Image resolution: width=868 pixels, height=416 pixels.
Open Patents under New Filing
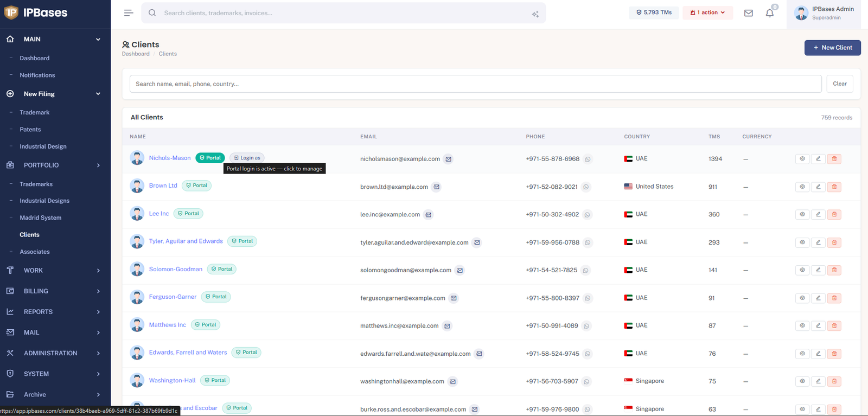[30, 130]
